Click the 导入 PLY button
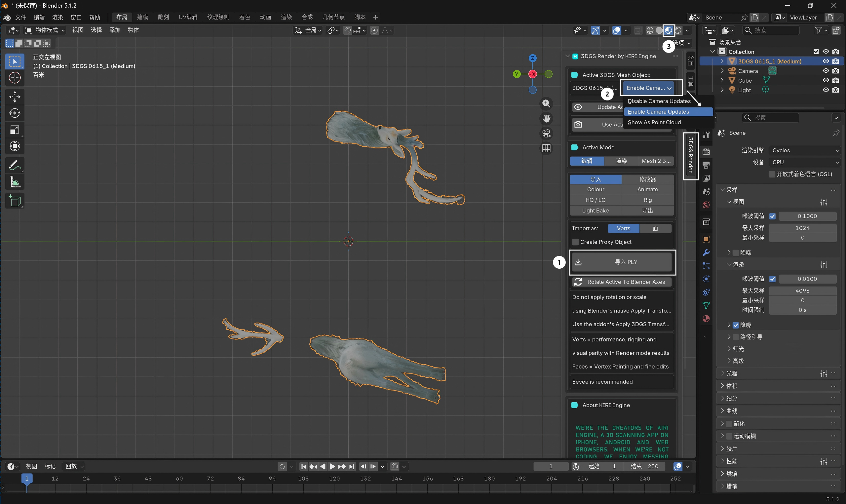Image resolution: width=846 pixels, height=504 pixels. pos(622,262)
